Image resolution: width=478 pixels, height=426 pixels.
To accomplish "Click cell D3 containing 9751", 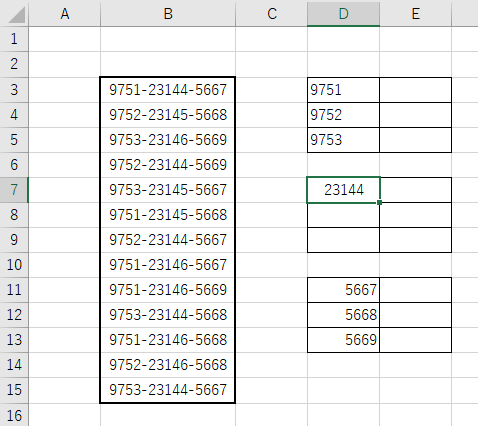I will tap(343, 90).
